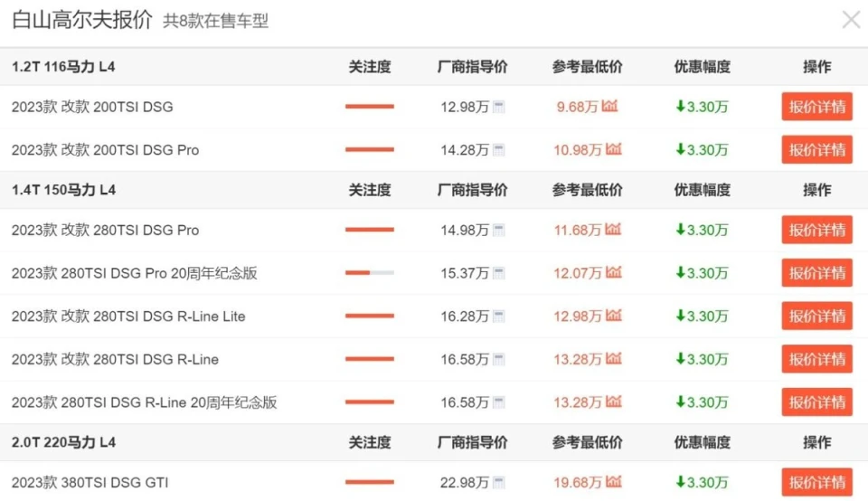
Task: Click calculator icon next to 15.37万
Action: coord(499,273)
